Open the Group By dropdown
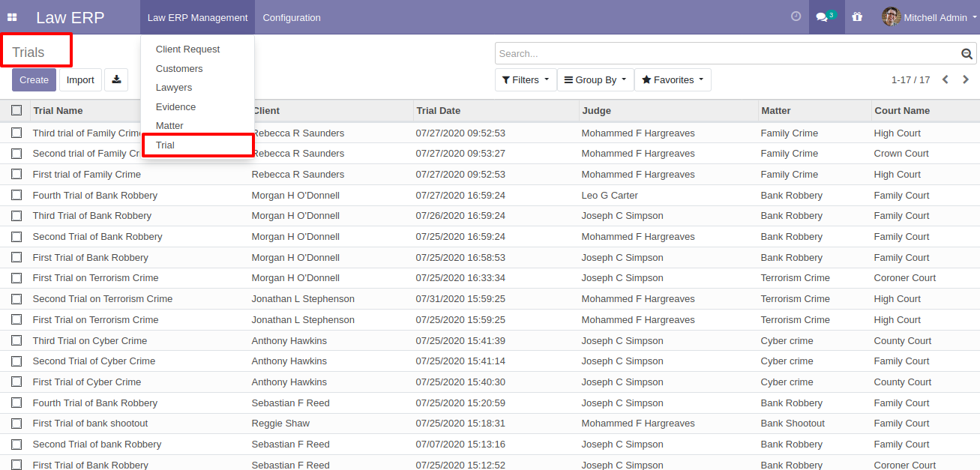 [x=595, y=80]
